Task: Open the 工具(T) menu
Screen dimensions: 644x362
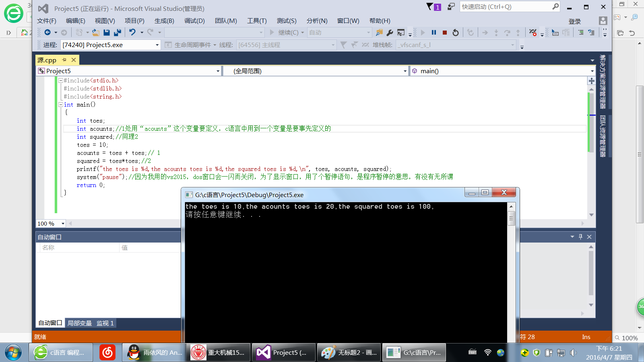Action: pos(257,21)
